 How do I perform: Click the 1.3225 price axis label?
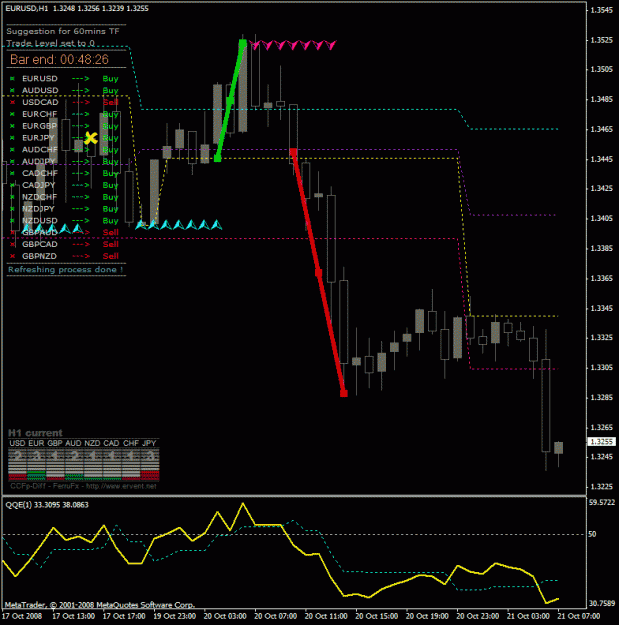click(601, 487)
